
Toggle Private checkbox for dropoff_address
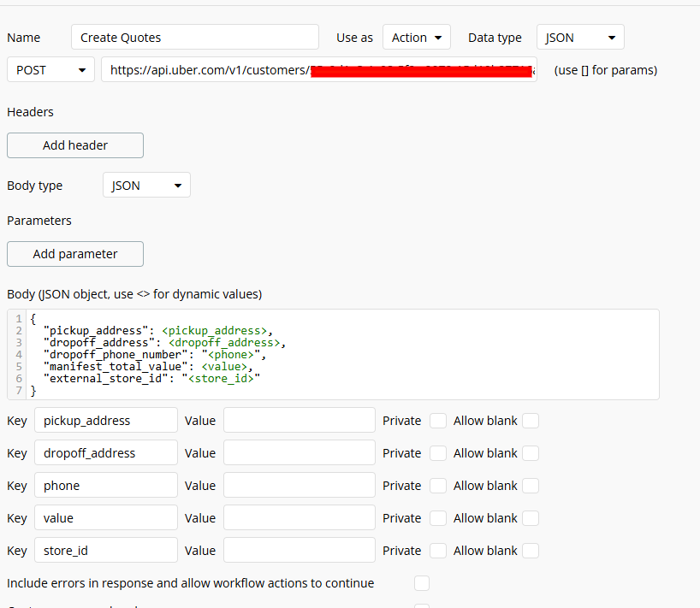438,453
